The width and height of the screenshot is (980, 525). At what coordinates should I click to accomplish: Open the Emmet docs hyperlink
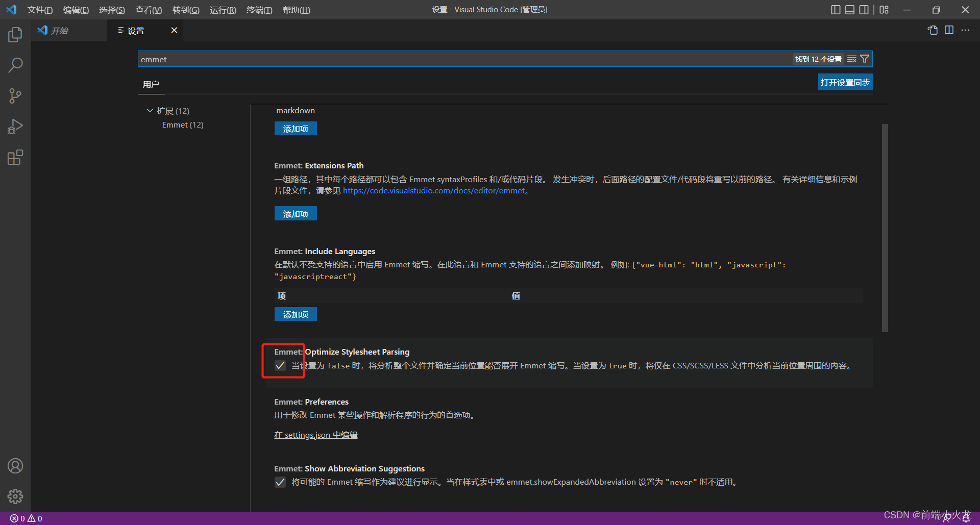coord(434,191)
